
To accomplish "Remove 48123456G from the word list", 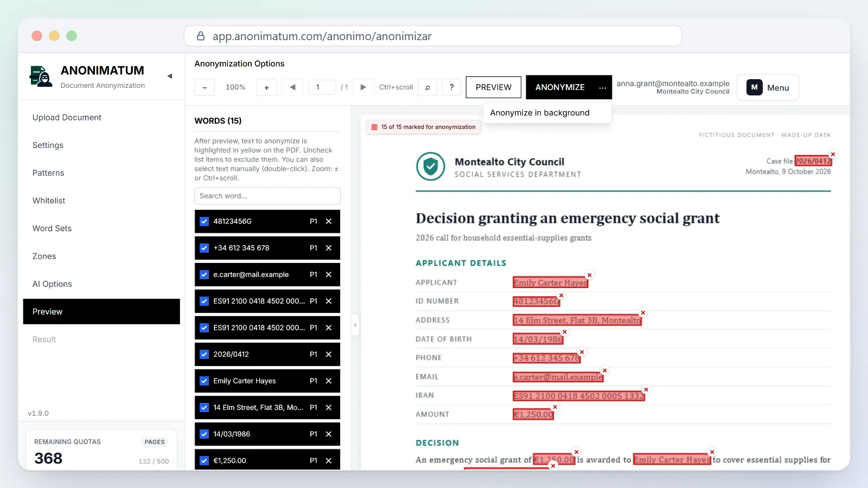I will point(329,221).
